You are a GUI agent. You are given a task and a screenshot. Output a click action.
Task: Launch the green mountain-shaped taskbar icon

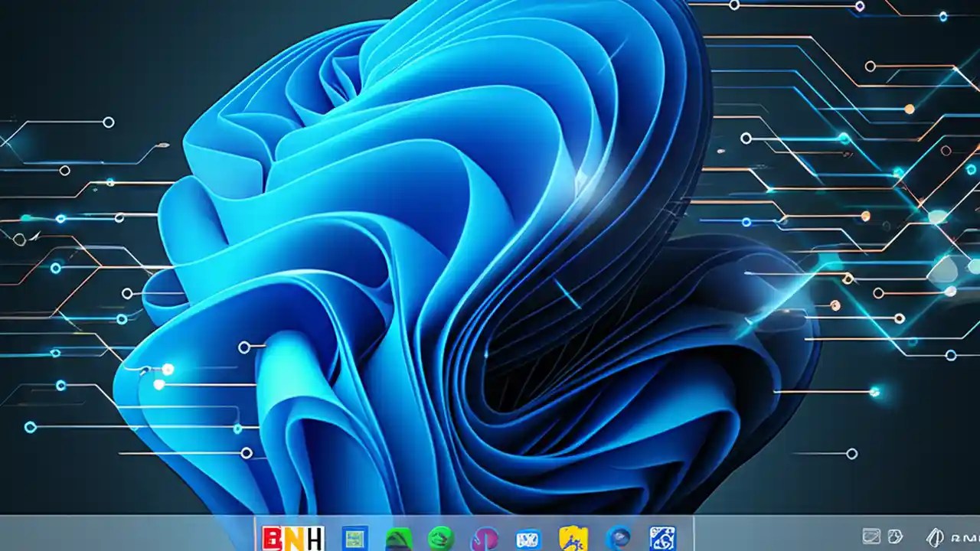[397, 540]
